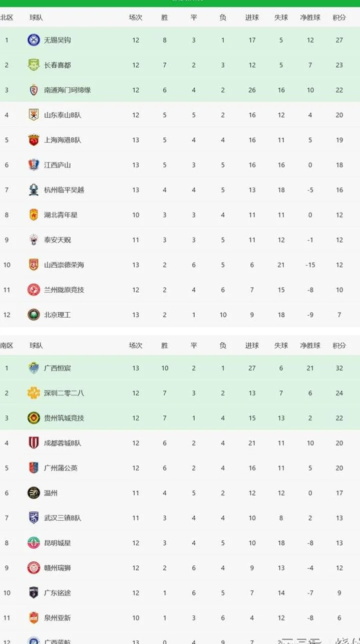Click the 昆明城星 team badge
Screen dimensions: 360x644
(34, 543)
